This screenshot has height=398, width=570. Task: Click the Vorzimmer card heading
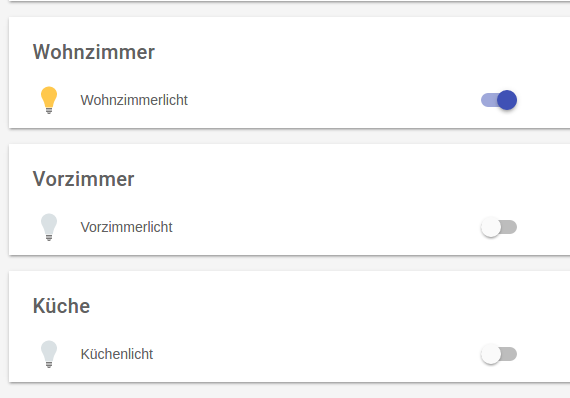click(84, 179)
